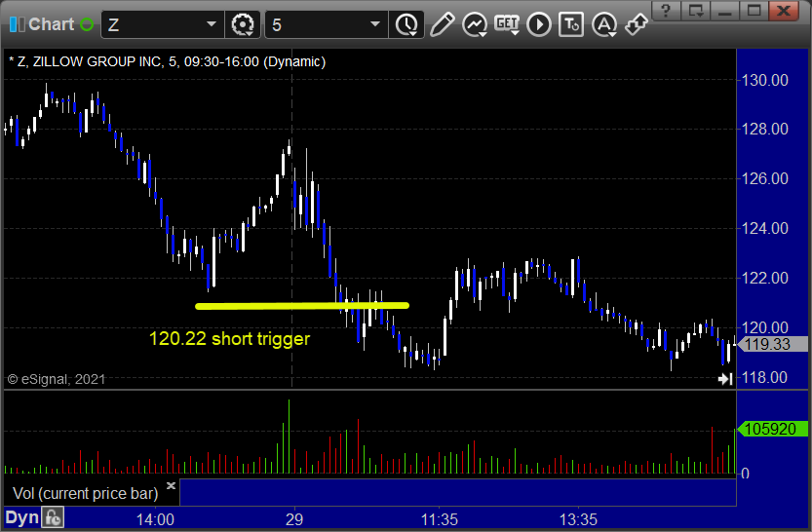This screenshot has width=812, height=532.
Task: Click the 14:00 time axis label
Action: point(155,519)
